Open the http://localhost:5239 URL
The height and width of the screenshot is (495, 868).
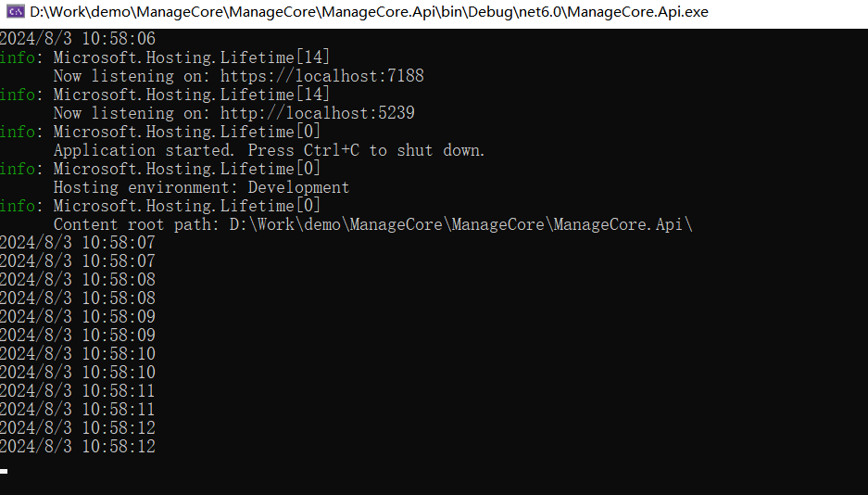tap(317, 113)
